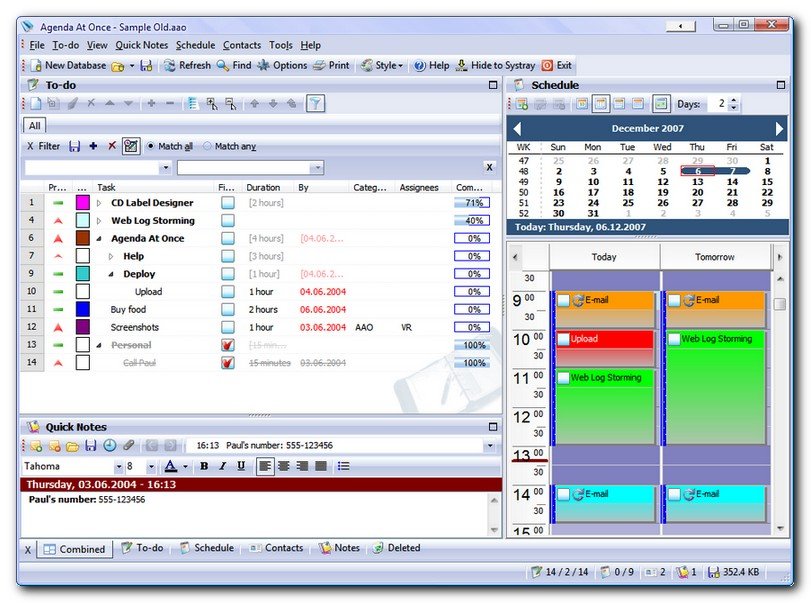Click the attachment paperclip icon in Quick Notes

tap(128, 445)
